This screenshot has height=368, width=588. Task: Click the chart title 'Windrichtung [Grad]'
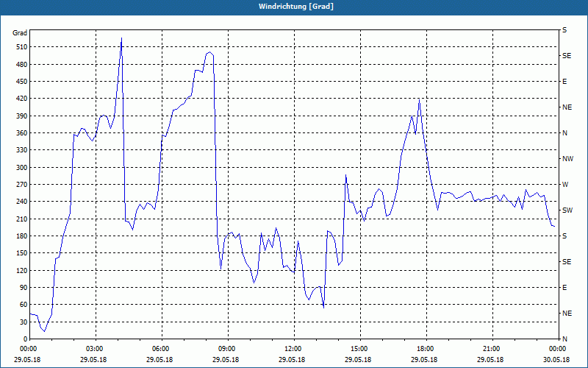pyautogui.click(x=296, y=7)
